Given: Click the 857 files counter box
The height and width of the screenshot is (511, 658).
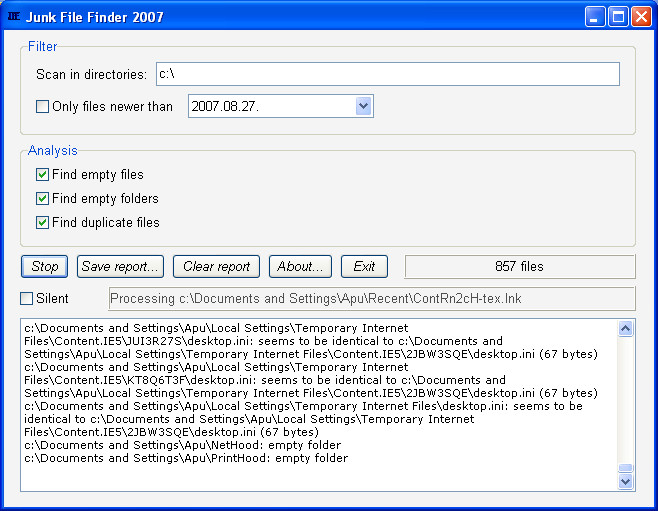Looking at the screenshot, I should (x=520, y=266).
